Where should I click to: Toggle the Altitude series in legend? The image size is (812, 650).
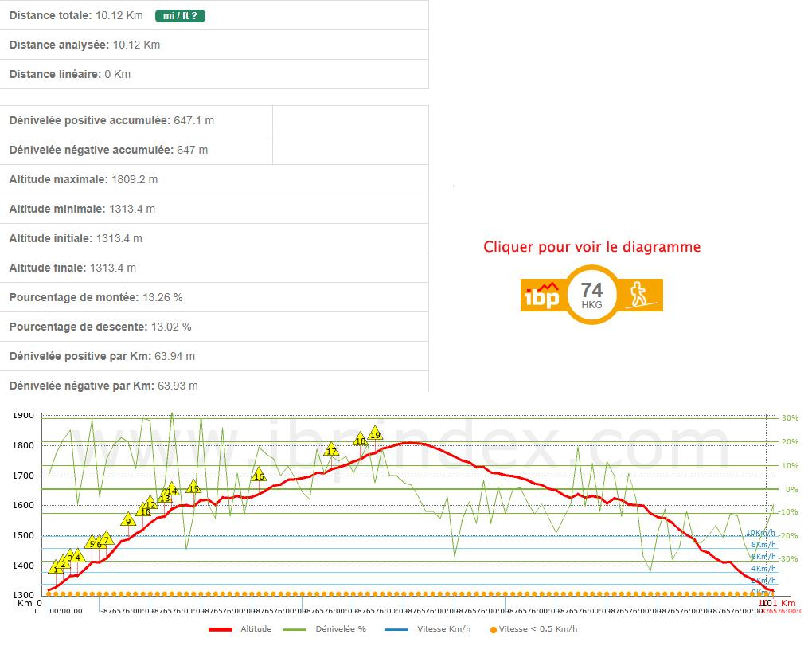[256, 629]
